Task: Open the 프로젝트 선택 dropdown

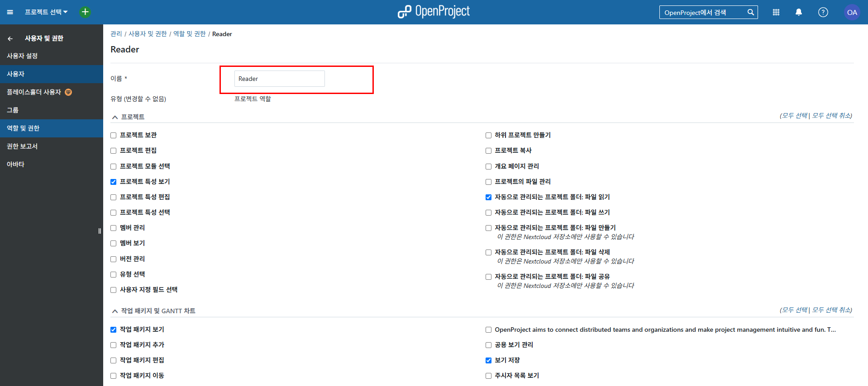Action: coord(46,12)
